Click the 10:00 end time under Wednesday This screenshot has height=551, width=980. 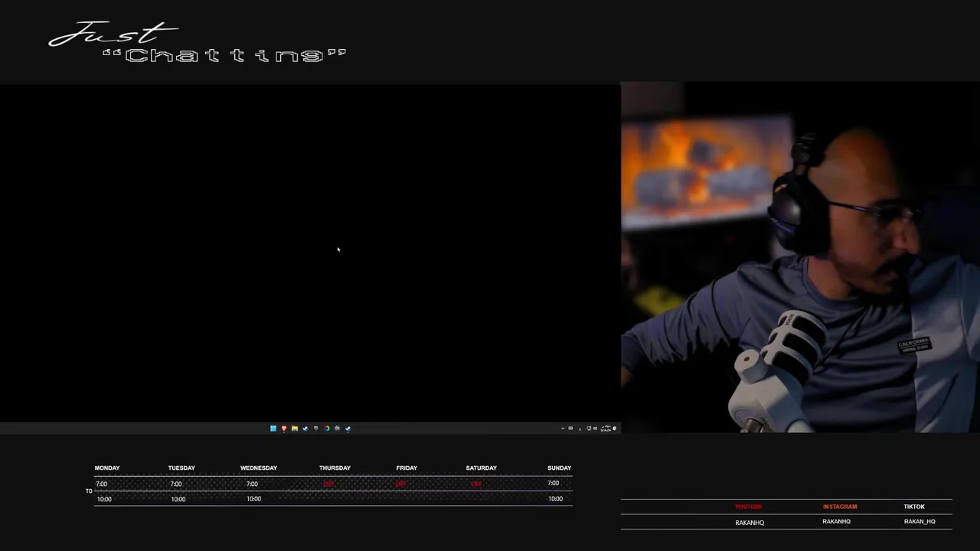point(253,499)
